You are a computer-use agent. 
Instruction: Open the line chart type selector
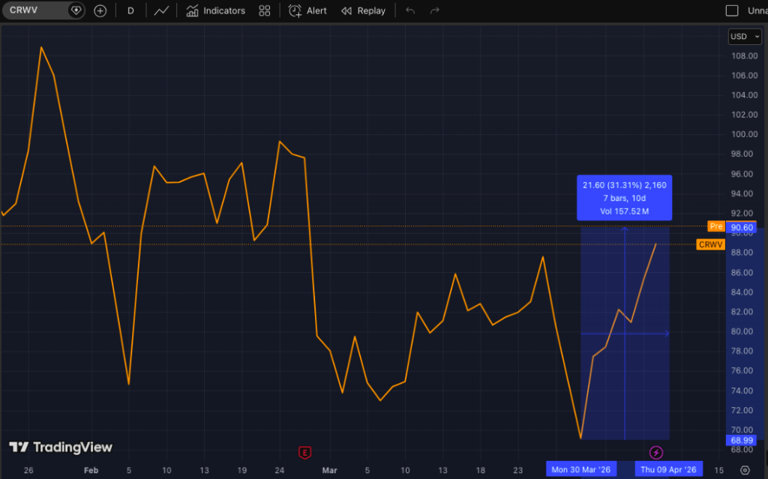[x=161, y=11]
